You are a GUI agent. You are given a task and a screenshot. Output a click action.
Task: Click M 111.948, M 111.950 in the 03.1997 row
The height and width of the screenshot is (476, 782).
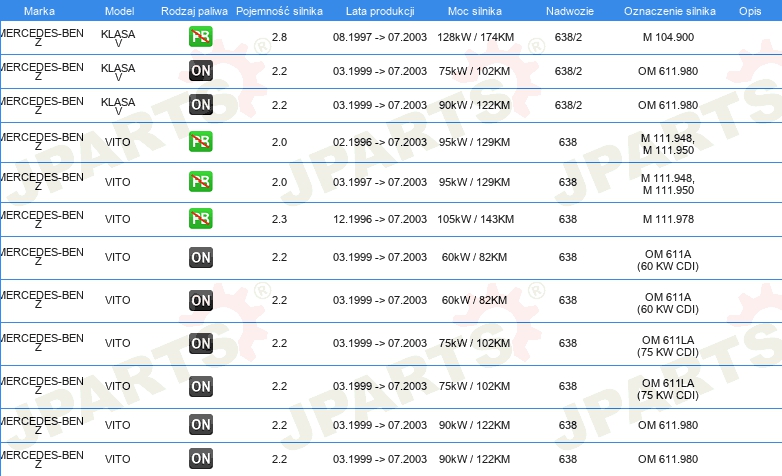[x=668, y=184]
